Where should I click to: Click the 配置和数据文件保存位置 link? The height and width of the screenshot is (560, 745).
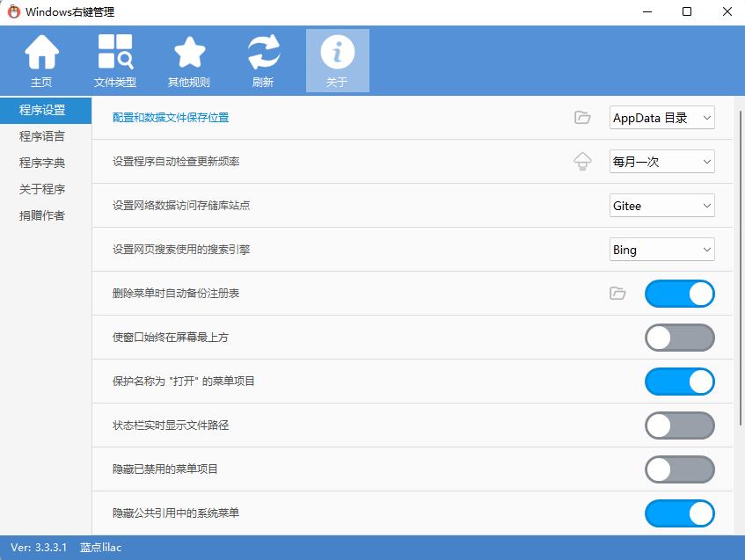[x=171, y=117]
